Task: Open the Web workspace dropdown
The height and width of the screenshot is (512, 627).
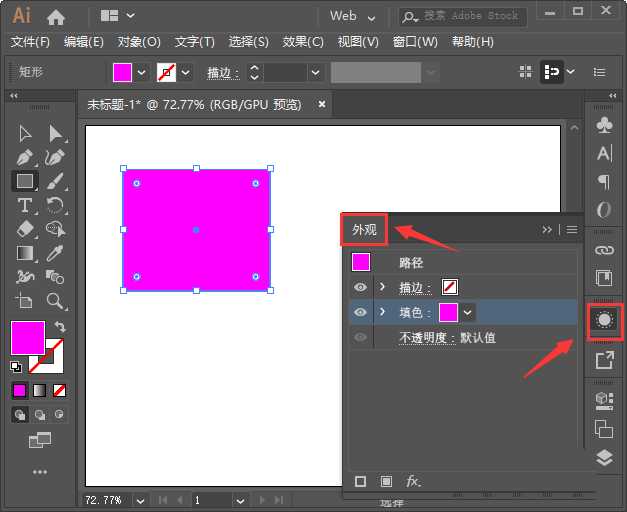Action: pos(352,16)
